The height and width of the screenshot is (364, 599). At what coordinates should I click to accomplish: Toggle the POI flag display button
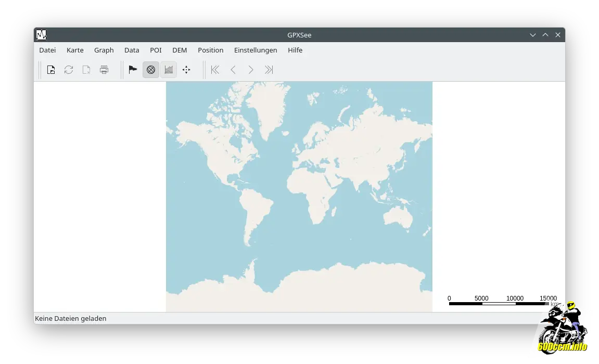133,70
